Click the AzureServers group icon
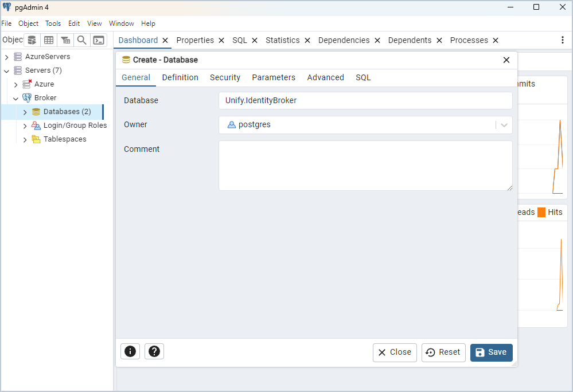This screenshot has height=392, width=573. pos(18,57)
